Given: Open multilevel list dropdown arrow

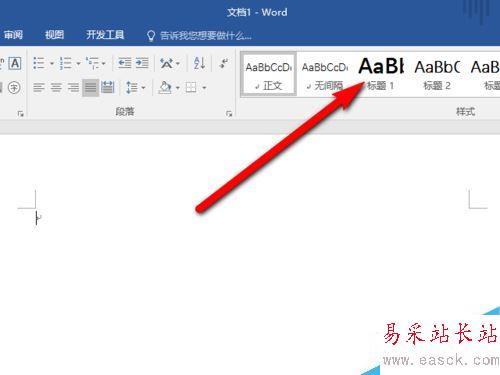Looking at the screenshot, I should 104,63.
